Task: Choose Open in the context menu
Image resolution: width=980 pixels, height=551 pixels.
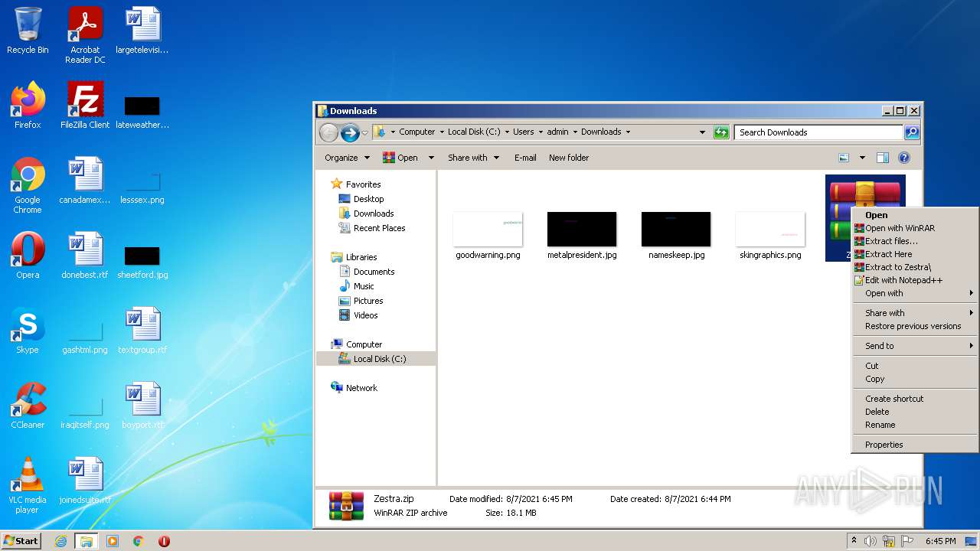Action: [915, 215]
